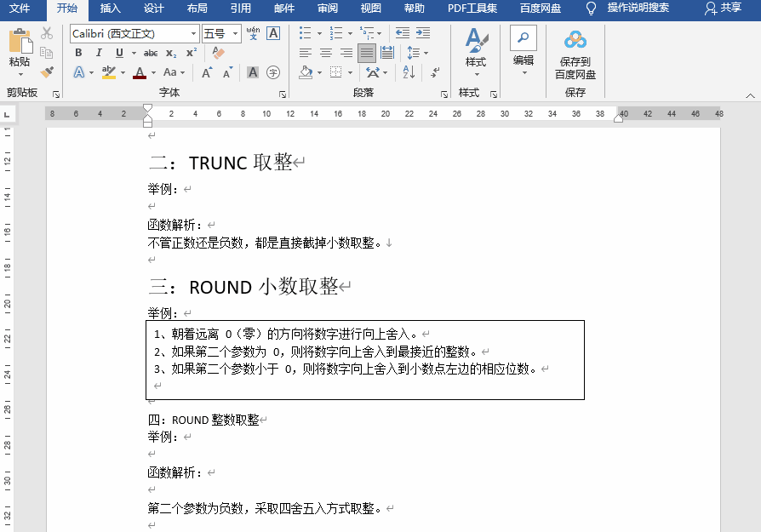Open the Clipboard pane launcher
The height and width of the screenshot is (532, 761).
pyautogui.click(x=56, y=94)
